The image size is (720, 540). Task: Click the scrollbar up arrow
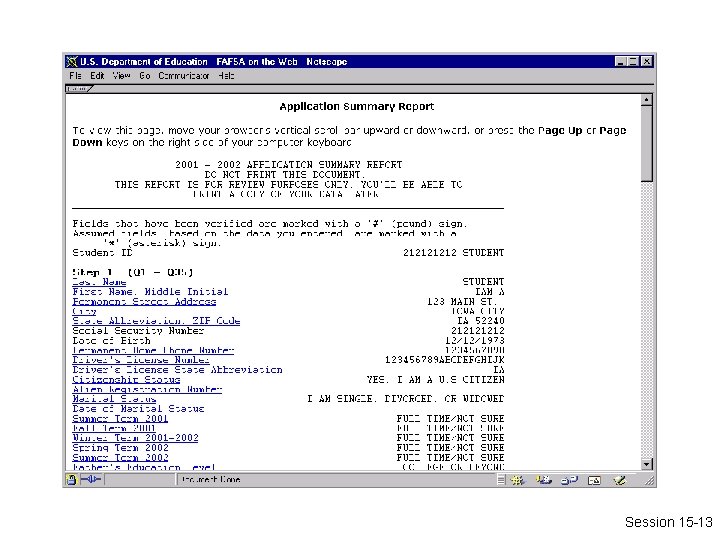(647, 100)
